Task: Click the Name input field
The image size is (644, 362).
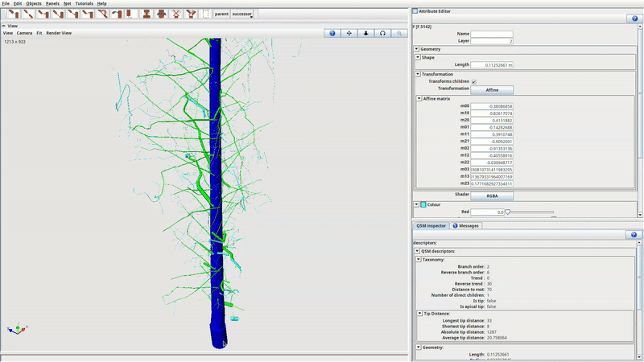Action: [x=492, y=34]
